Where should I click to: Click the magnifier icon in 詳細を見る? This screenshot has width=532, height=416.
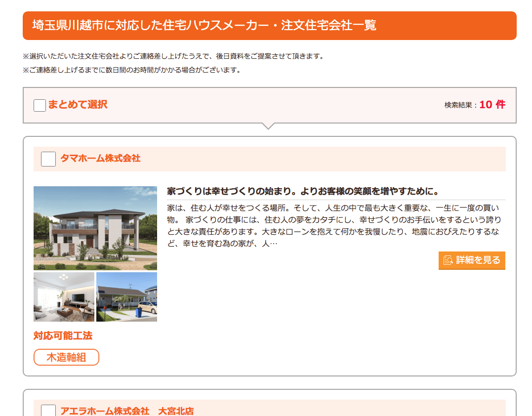click(x=448, y=260)
